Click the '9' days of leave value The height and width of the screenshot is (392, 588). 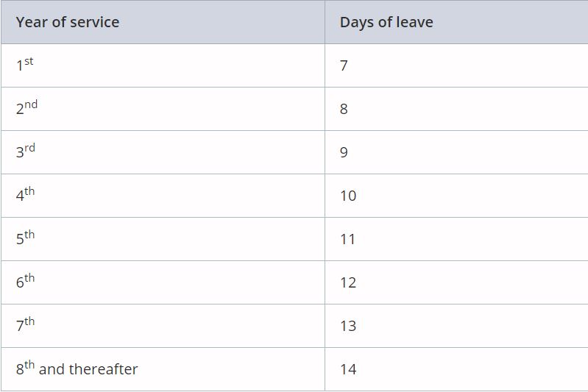coord(344,152)
